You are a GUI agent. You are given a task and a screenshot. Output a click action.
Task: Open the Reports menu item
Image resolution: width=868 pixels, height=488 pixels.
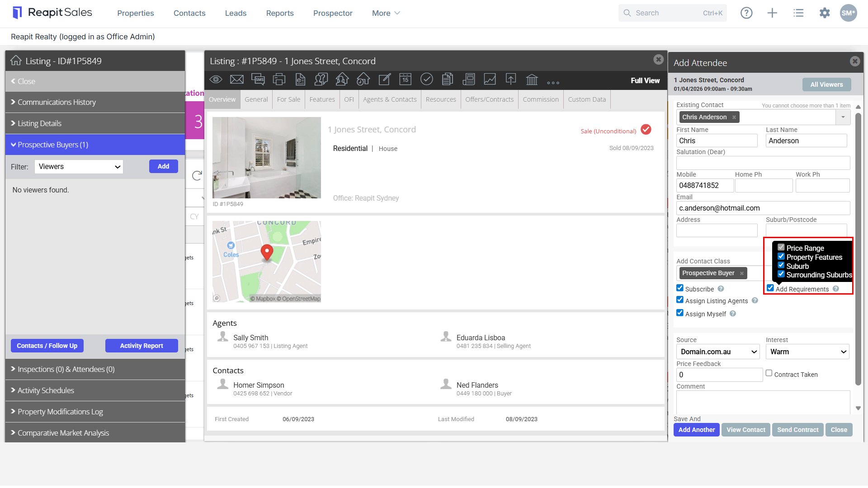pyautogui.click(x=280, y=13)
